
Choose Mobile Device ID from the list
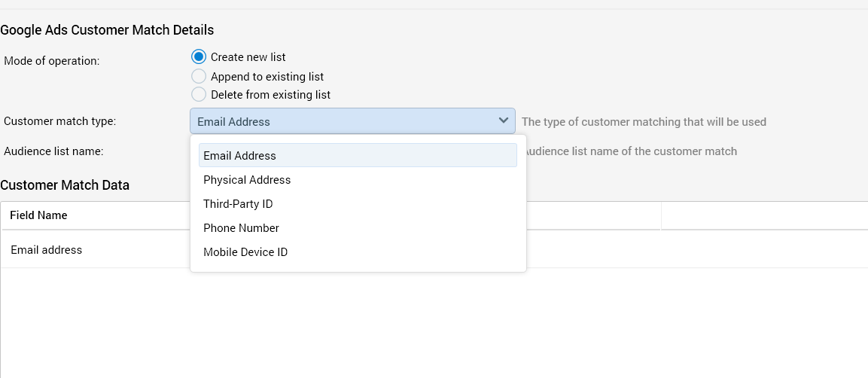click(245, 252)
